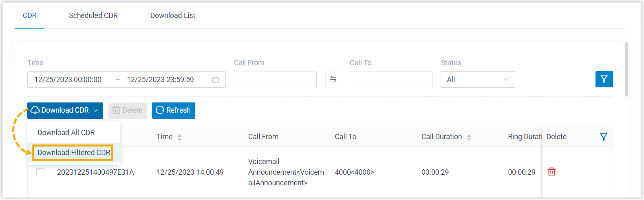Open the Status dropdown showing All
The image size is (644, 200).
click(477, 80)
